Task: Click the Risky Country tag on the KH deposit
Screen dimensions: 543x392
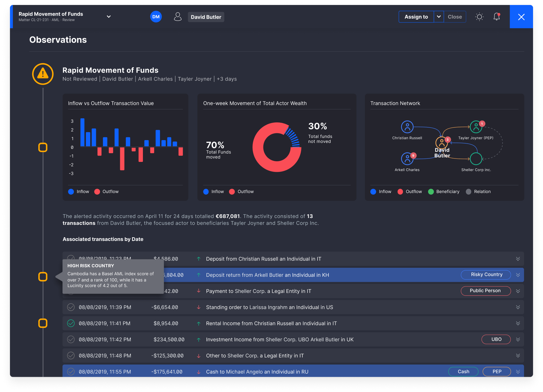Action: tap(485, 275)
